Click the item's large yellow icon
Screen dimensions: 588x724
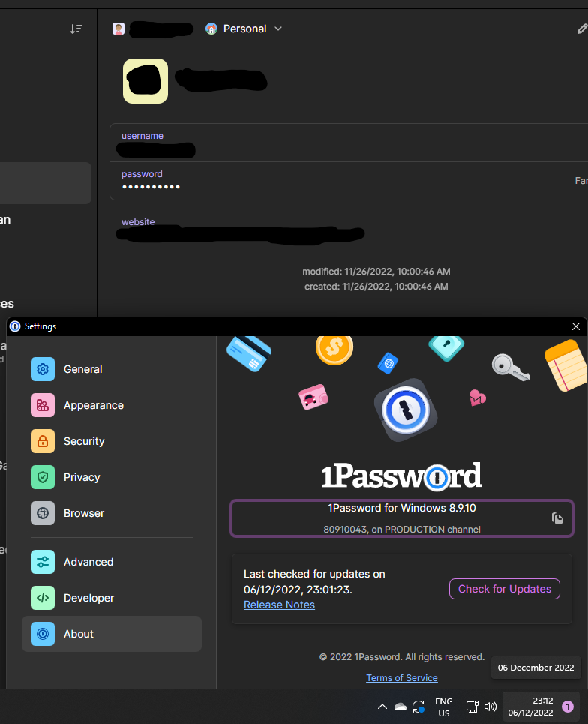point(145,81)
